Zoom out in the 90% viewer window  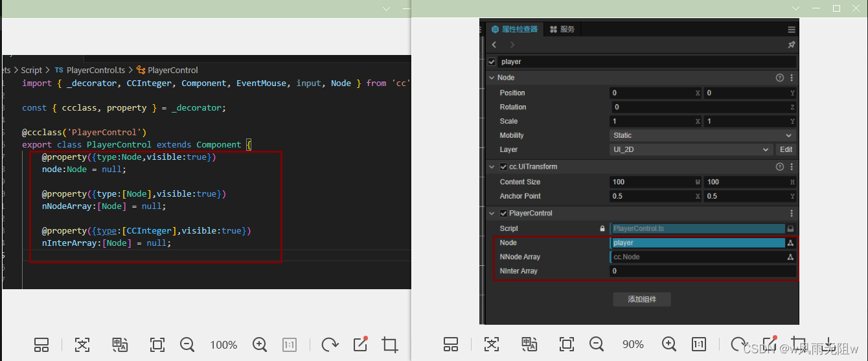[597, 344]
